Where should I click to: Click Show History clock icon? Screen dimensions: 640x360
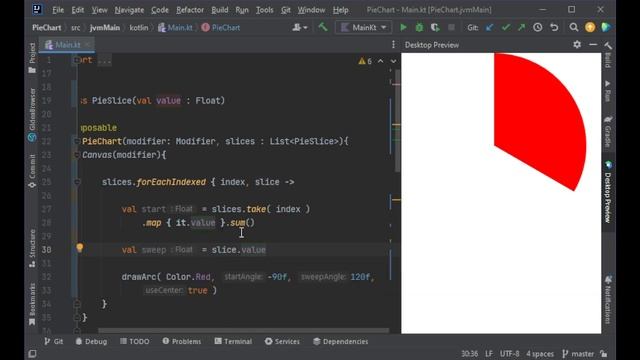[x=538, y=27]
